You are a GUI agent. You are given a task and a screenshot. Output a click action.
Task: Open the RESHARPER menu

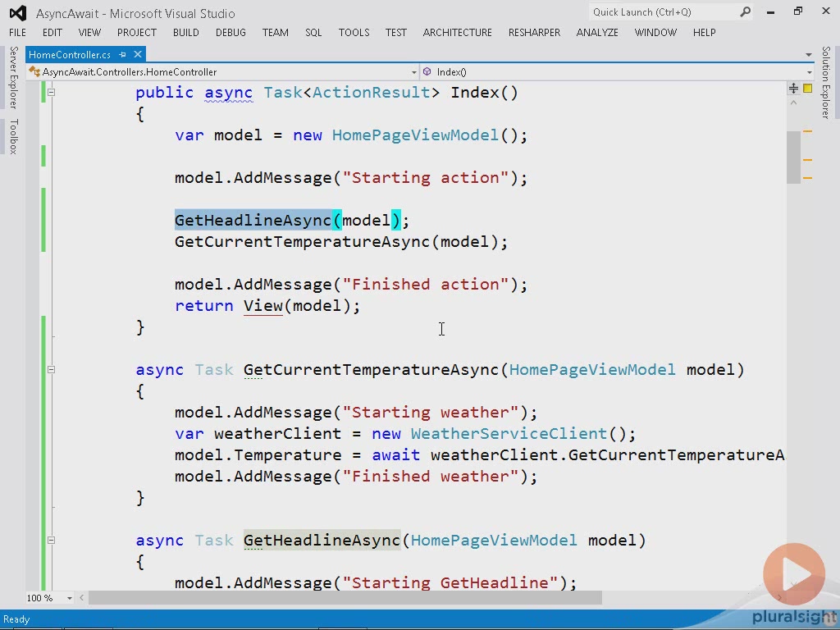tap(534, 33)
